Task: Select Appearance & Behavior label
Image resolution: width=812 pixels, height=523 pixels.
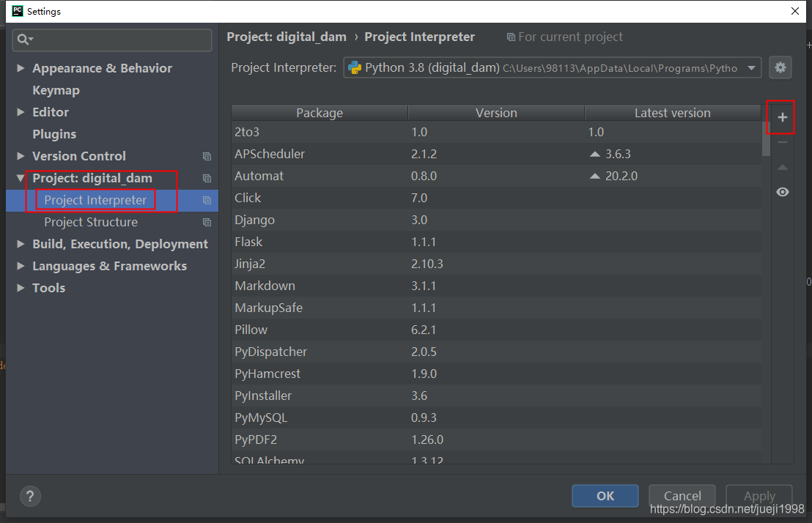Action: point(102,68)
